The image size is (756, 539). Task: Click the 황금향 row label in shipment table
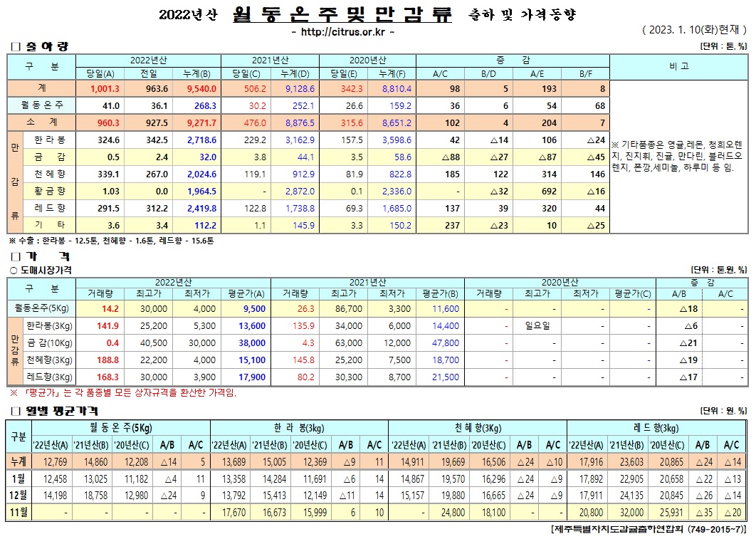tap(49, 190)
